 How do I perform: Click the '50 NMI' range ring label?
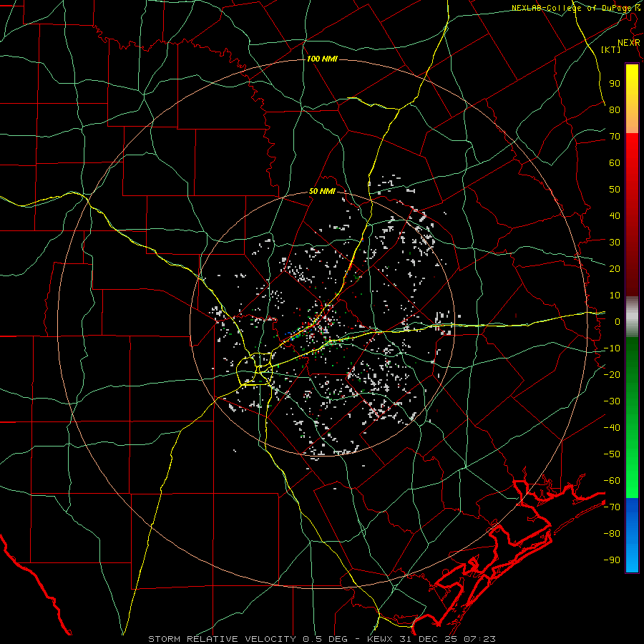322,191
